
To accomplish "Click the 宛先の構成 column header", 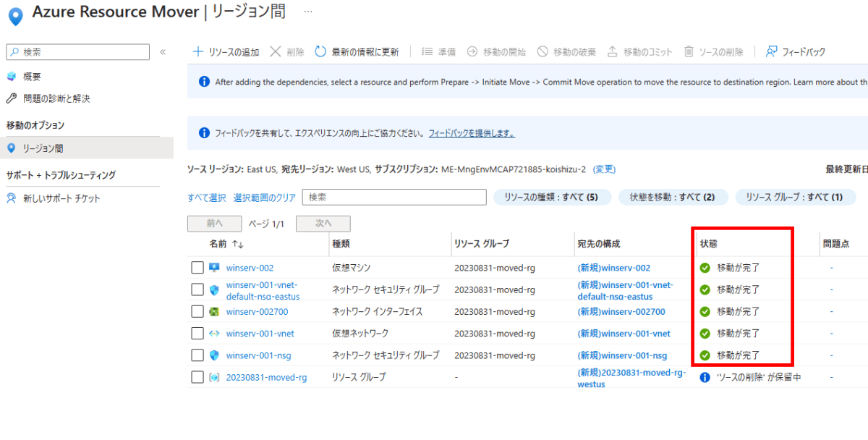I will (599, 245).
